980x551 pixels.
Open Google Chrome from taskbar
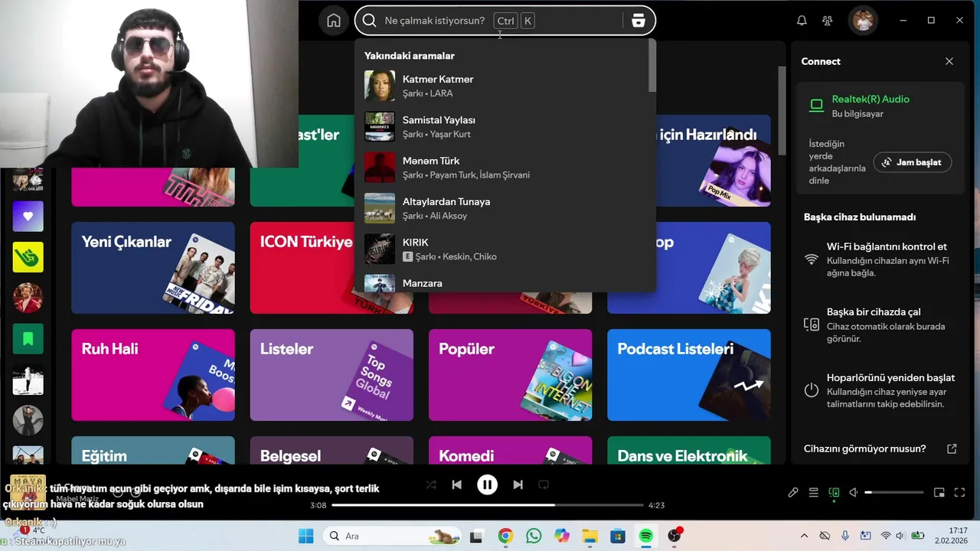505,536
